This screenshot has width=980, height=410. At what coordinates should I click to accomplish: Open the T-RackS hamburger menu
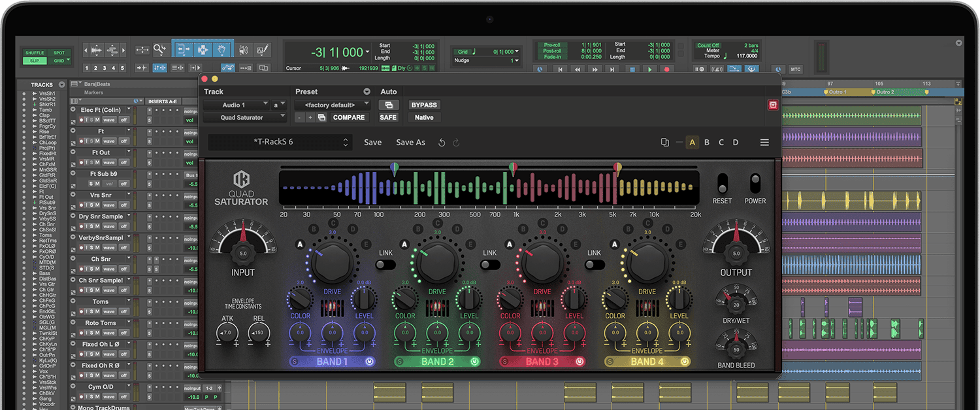pyautogui.click(x=764, y=143)
